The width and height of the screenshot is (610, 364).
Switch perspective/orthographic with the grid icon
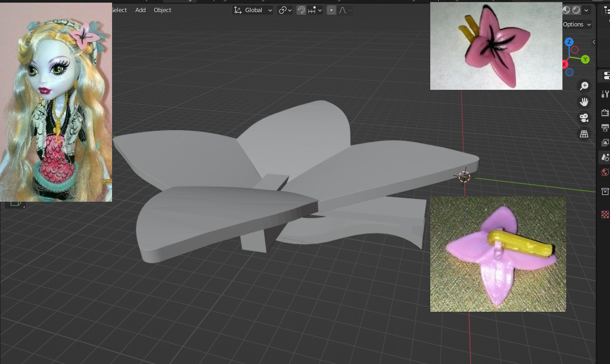pyautogui.click(x=584, y=134)
